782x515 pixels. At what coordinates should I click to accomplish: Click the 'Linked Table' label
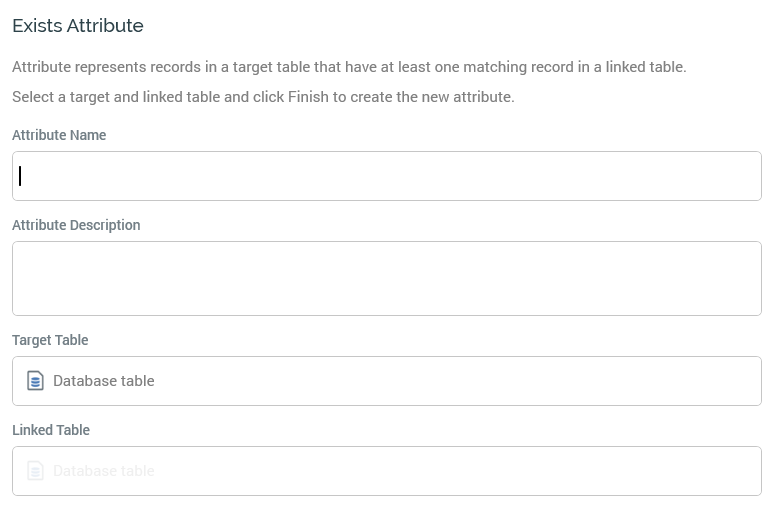point(51,430)
